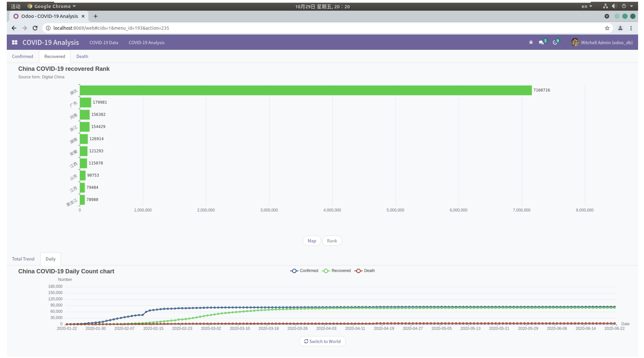
Task: Open the system power dropdown menu
Action: [x=625, y=6]
